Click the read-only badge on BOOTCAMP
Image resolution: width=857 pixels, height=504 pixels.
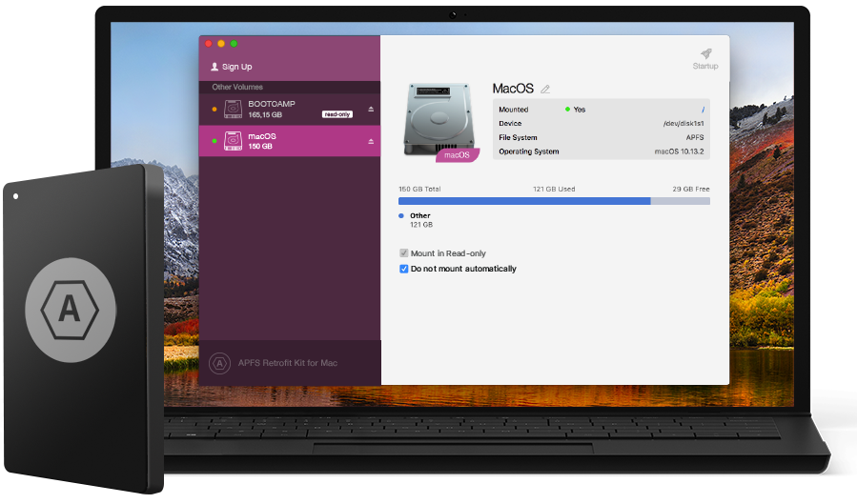pos(337,114)
